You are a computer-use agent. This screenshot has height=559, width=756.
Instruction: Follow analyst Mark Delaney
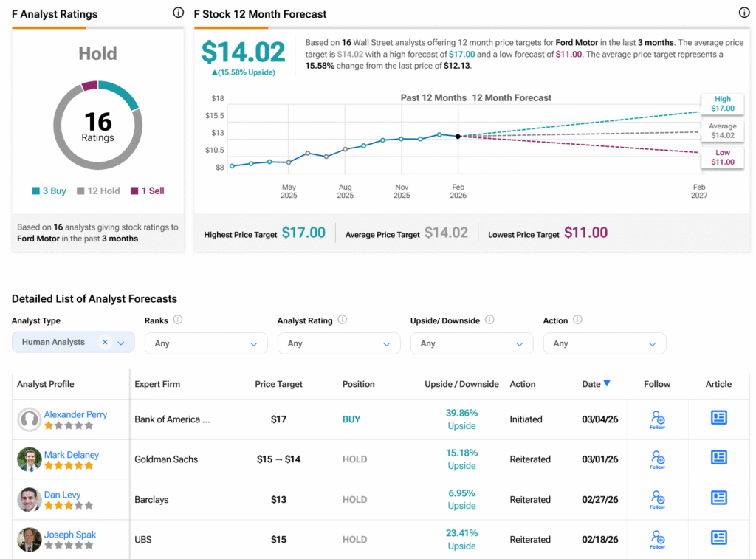(657, 459)
